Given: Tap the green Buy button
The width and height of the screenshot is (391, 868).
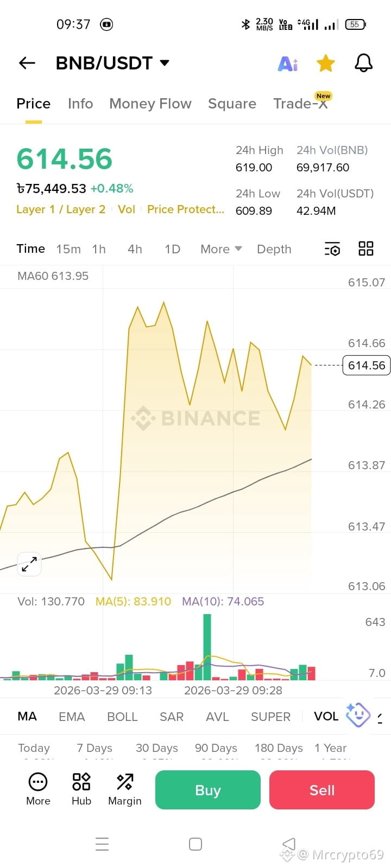Looking at the screenshot, I should click(x=208, y=790).
